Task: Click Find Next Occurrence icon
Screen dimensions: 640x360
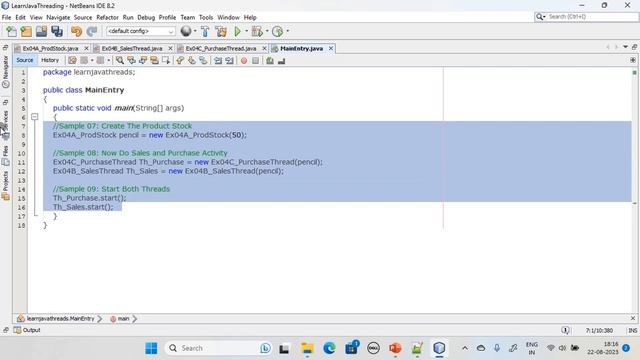Action: 143,60
